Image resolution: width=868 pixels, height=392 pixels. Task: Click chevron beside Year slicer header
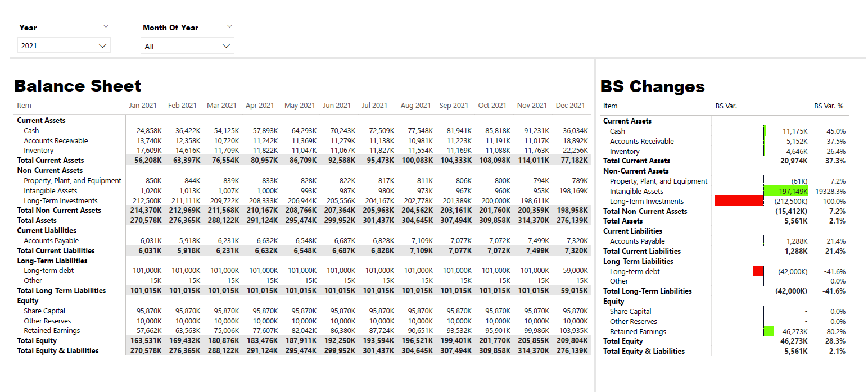(106, 26)
